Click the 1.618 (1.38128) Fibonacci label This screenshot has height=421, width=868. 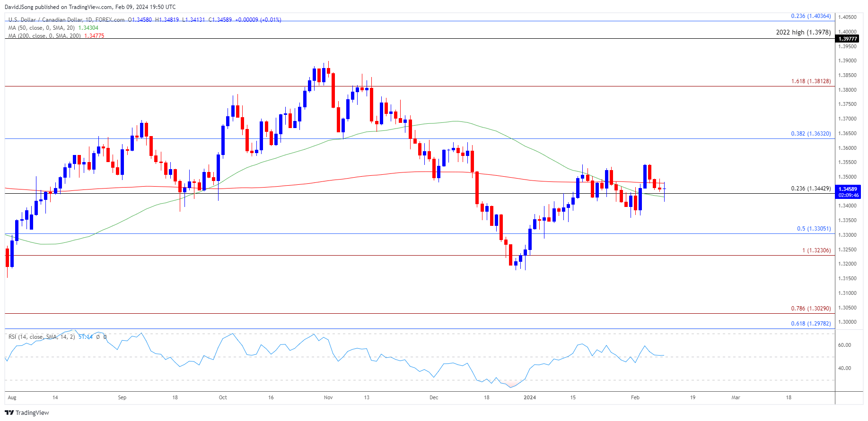click(811, 81)
